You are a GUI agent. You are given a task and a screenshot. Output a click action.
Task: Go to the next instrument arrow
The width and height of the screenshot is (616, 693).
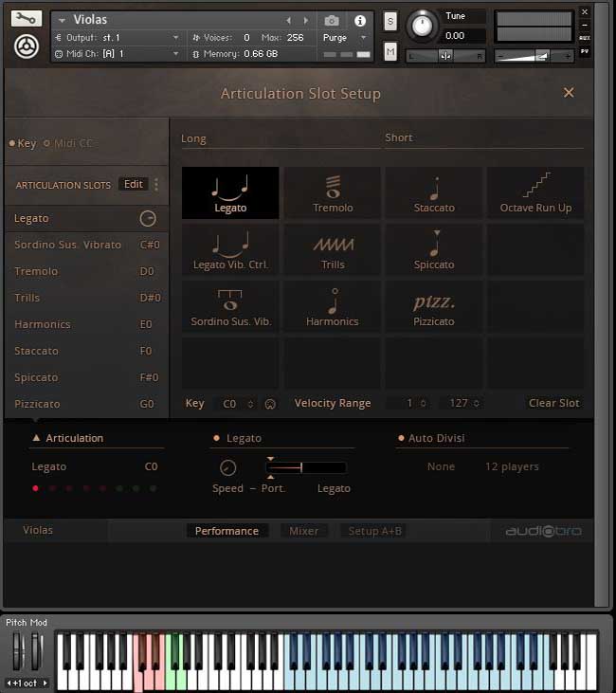306,20
